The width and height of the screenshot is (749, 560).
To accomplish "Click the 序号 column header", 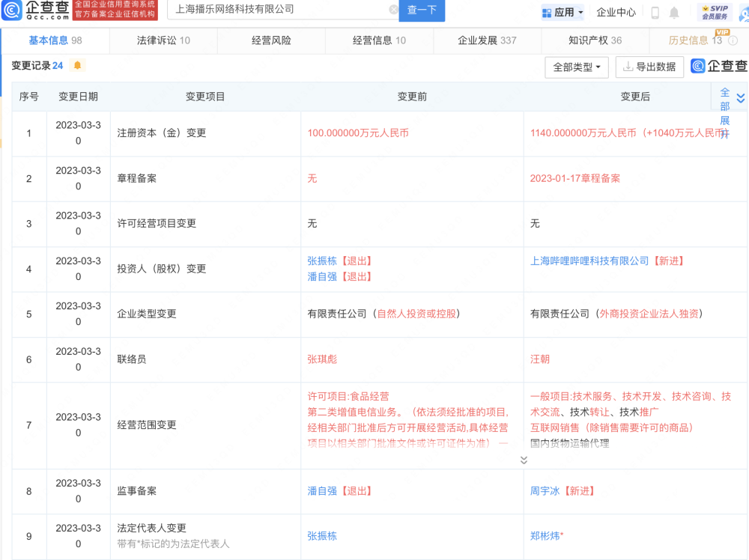I will (x=29, y=97).
